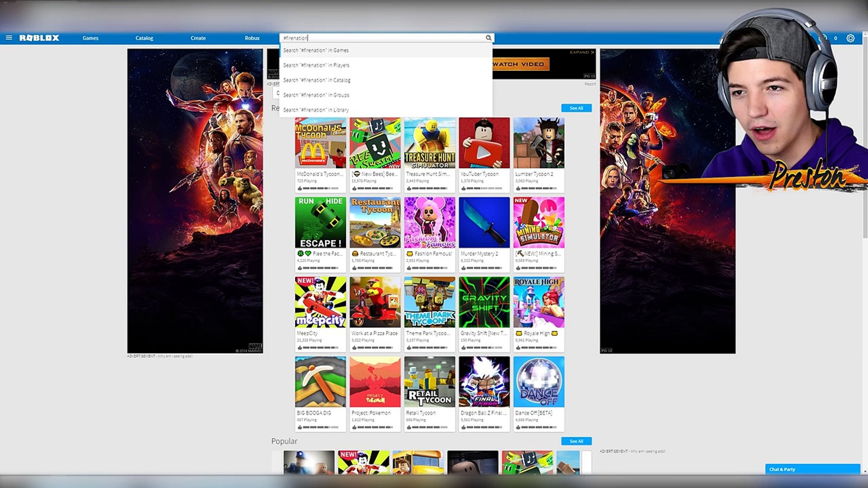Open Project: Pokemon game thumbnail

pos(375,382)
